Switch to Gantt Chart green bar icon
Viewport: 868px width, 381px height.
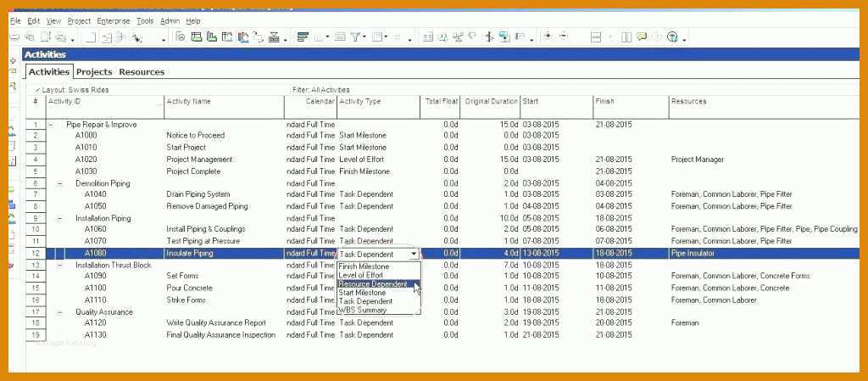click(211, 37)
